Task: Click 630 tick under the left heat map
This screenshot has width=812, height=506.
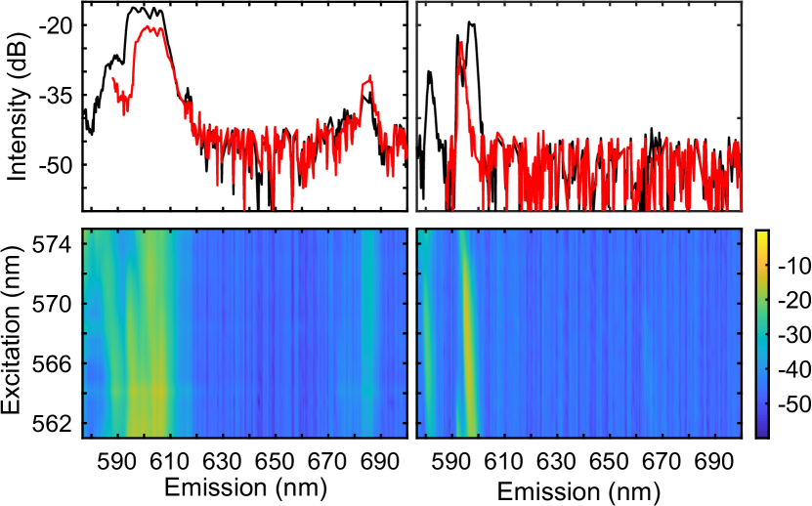Action: (223, 461)
